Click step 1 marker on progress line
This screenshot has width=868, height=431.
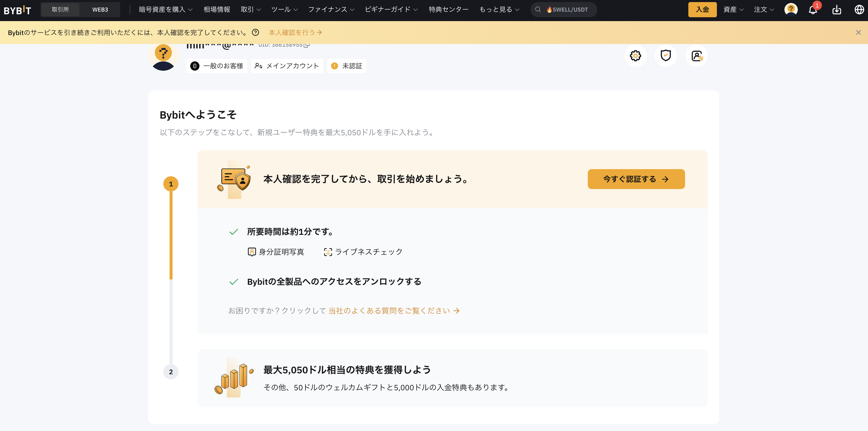(171, 184)
